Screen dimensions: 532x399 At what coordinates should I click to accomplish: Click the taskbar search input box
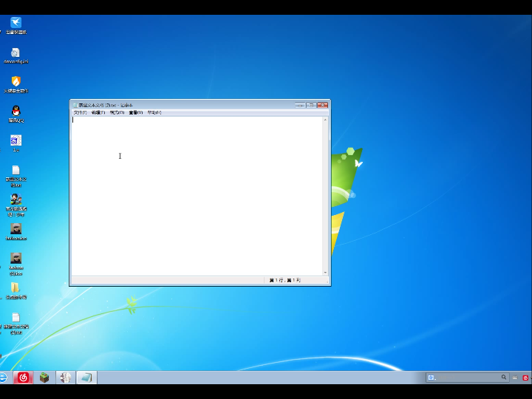click(467, 378)
